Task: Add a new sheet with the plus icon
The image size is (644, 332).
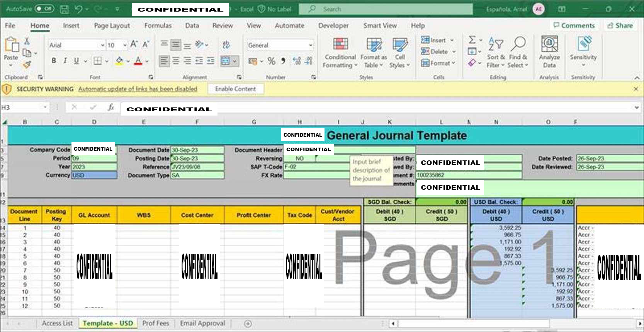Action: click(x=248, y=323)
